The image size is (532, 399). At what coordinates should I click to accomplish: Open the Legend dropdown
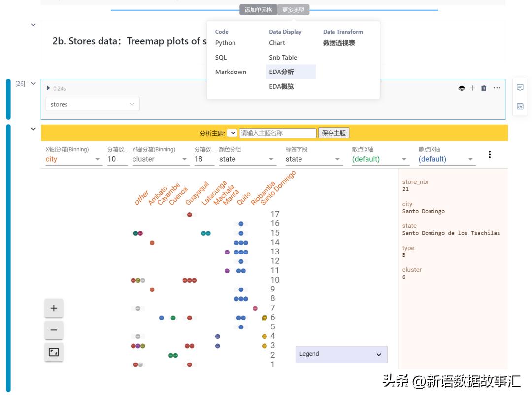341,354
